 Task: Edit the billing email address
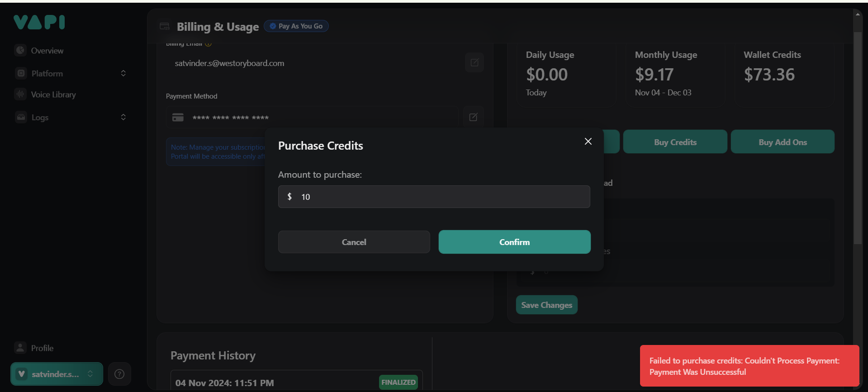(474, 62)
